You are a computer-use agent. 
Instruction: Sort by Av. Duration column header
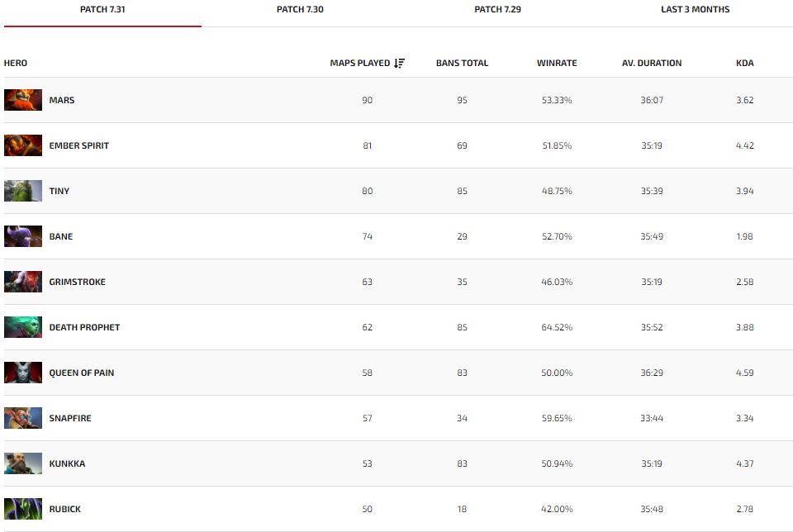[x=652, y=63]
